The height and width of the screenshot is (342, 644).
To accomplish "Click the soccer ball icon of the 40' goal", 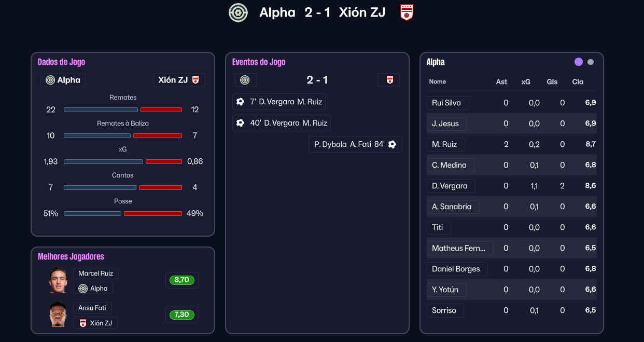I will click(x=240, y=123).
